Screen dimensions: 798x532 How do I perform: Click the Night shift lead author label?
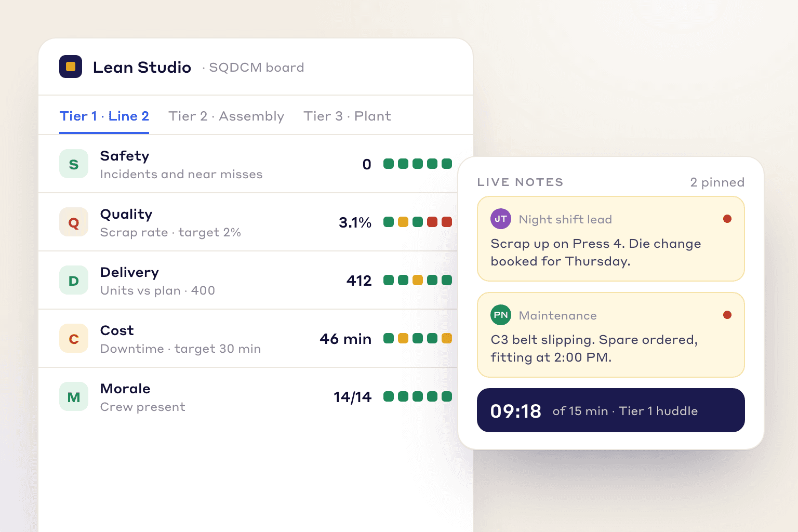565,219
